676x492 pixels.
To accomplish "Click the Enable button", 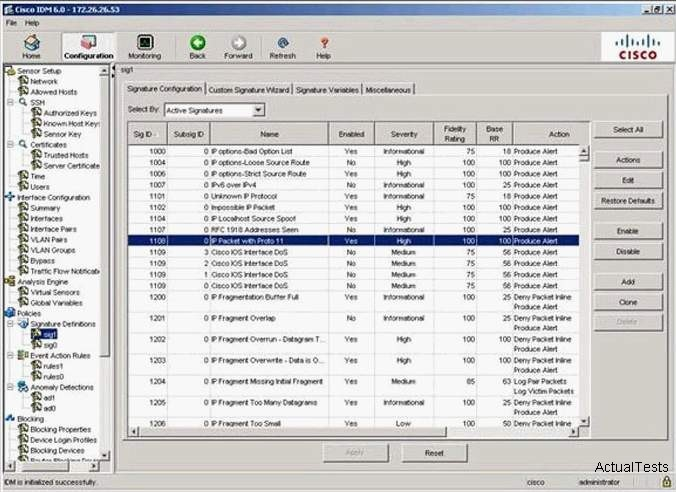I will (628, 231).
